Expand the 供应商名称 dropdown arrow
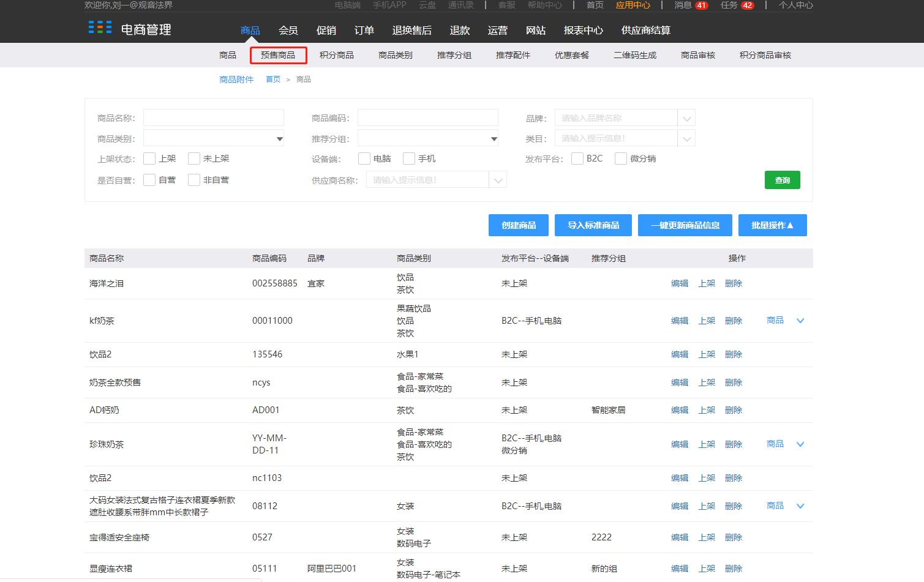This screenshot has width=924, height=582. coord(498,180)
